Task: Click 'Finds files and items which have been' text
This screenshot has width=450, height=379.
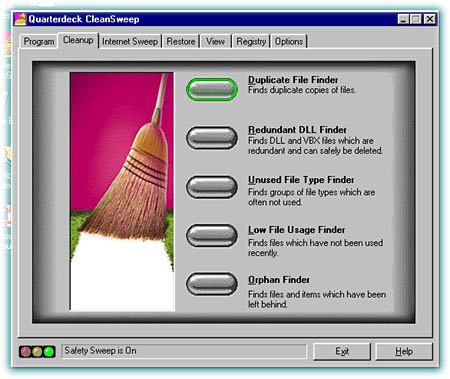Action: (x=317, y=294)
